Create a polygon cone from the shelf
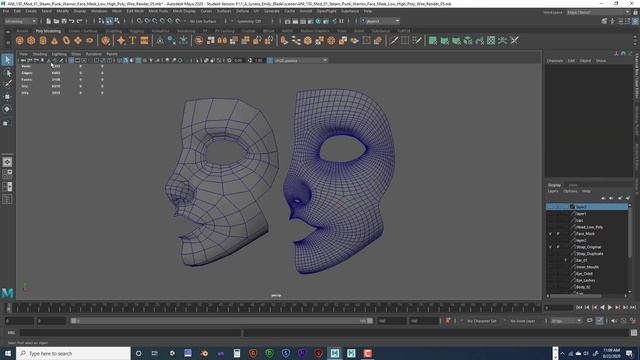Screen dimensions: 640x360 pos(54,40)
